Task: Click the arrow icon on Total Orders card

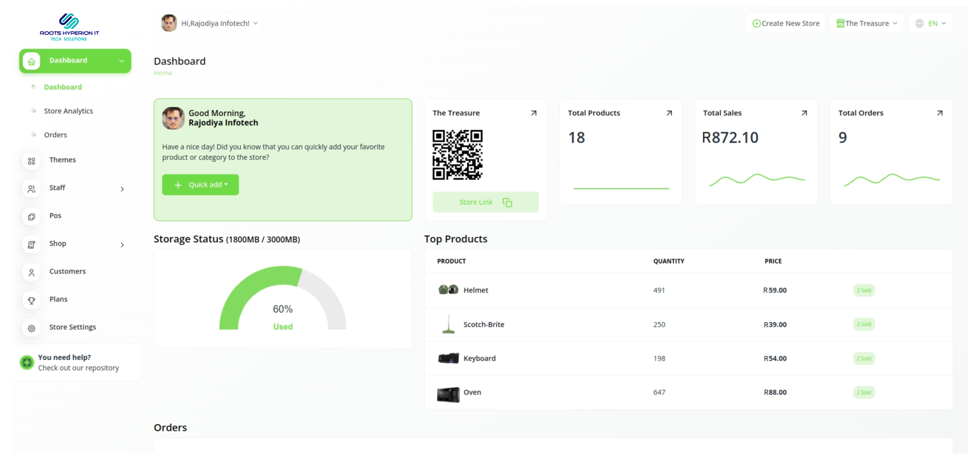Action: [939, 113]
